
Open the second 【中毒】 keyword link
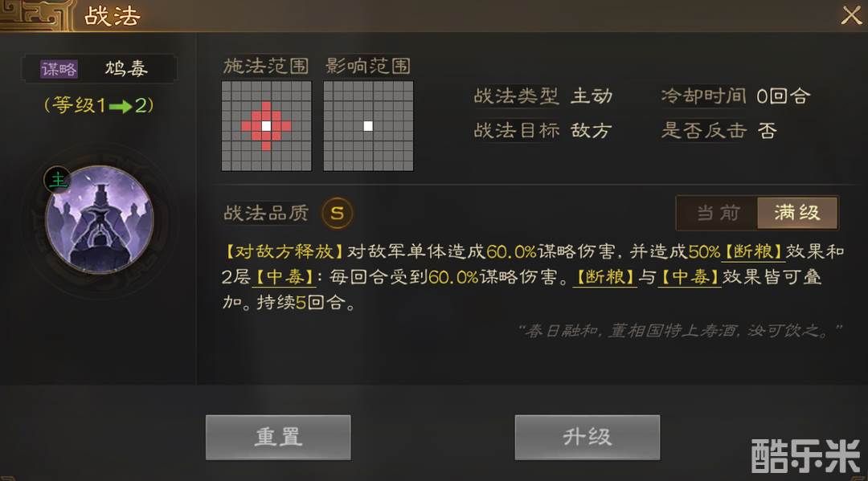click(690, 276)
